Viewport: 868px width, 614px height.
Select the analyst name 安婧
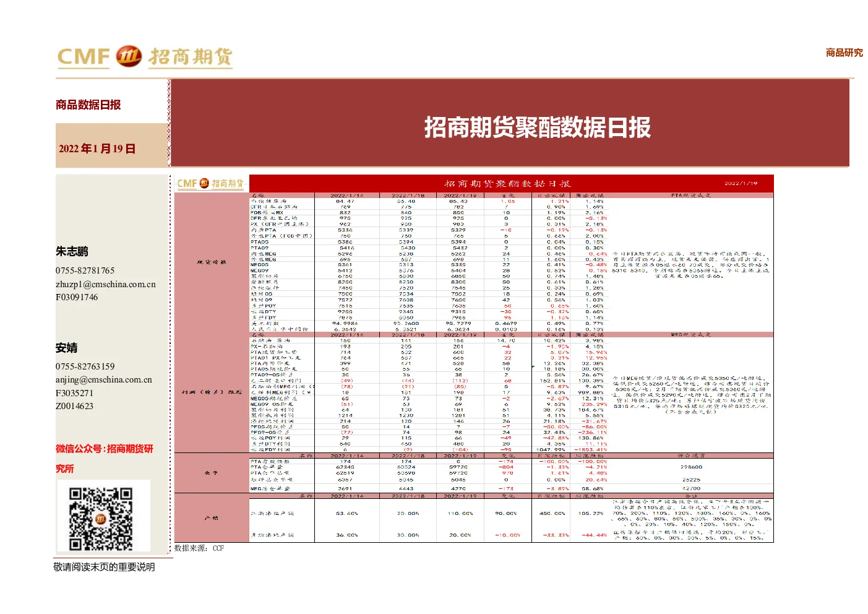click(x=67, y=348)
